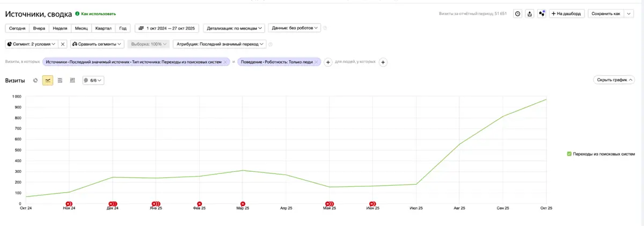Open chart note marker at Июн 25
Screen dimensions: 644x226
[372, 204]
